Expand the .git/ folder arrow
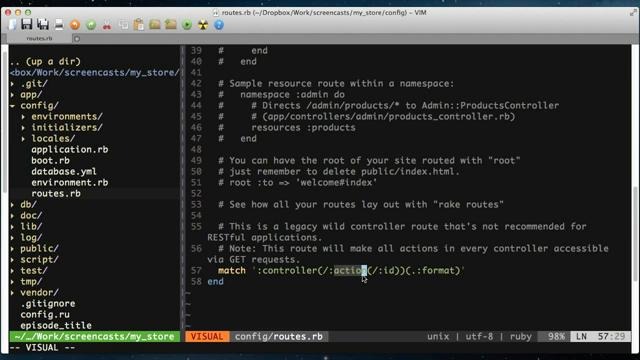The height and width of the screenshot is (360, 640). tap(13, 84)
